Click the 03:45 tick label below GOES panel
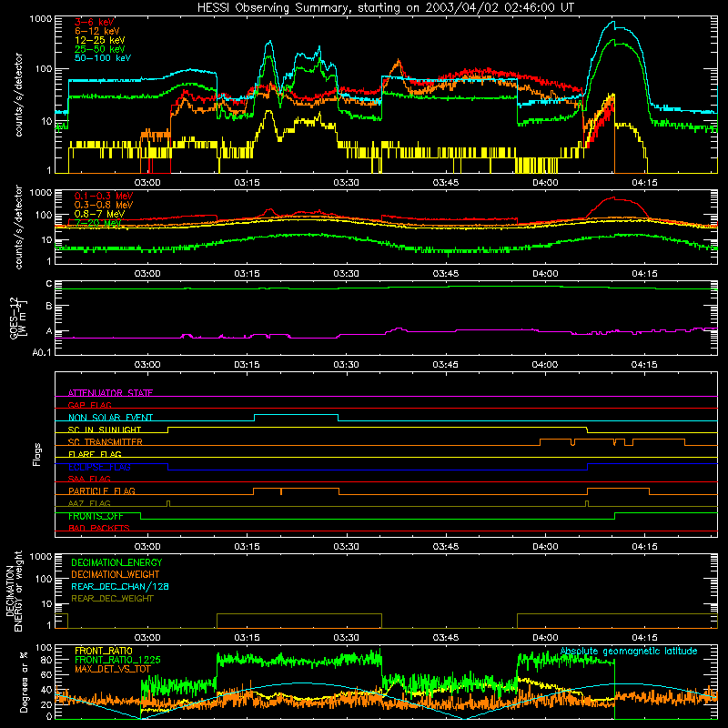Viewport: 728px width, 728px height. tap(446, 365)
